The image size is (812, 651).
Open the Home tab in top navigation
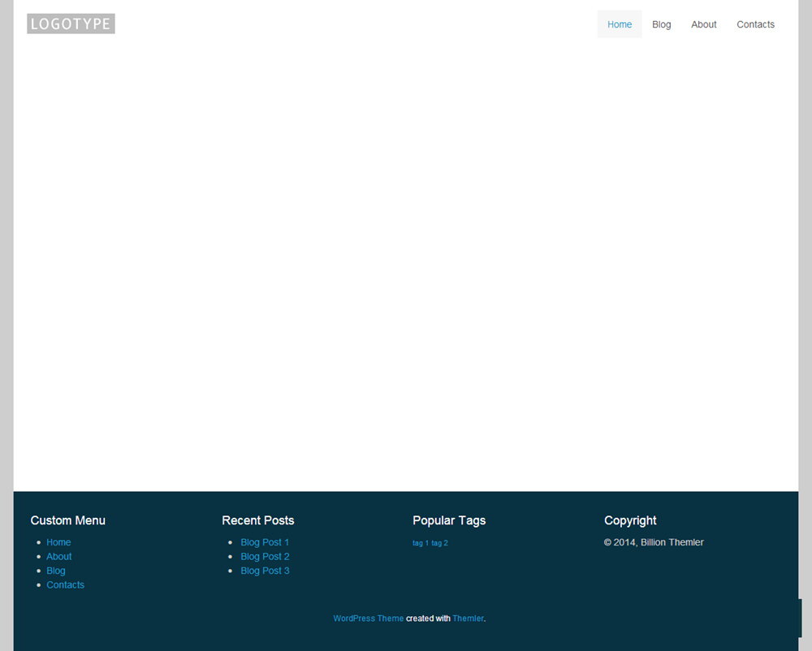620,24
